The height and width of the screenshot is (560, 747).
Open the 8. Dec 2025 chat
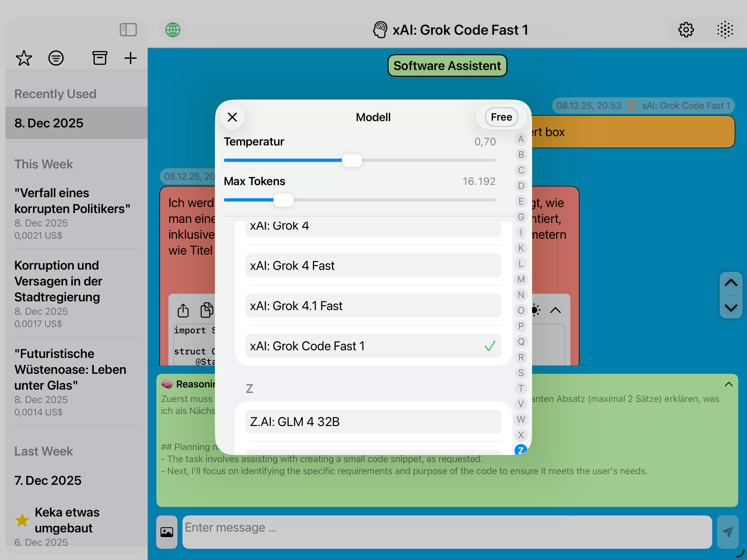(77, 123)
